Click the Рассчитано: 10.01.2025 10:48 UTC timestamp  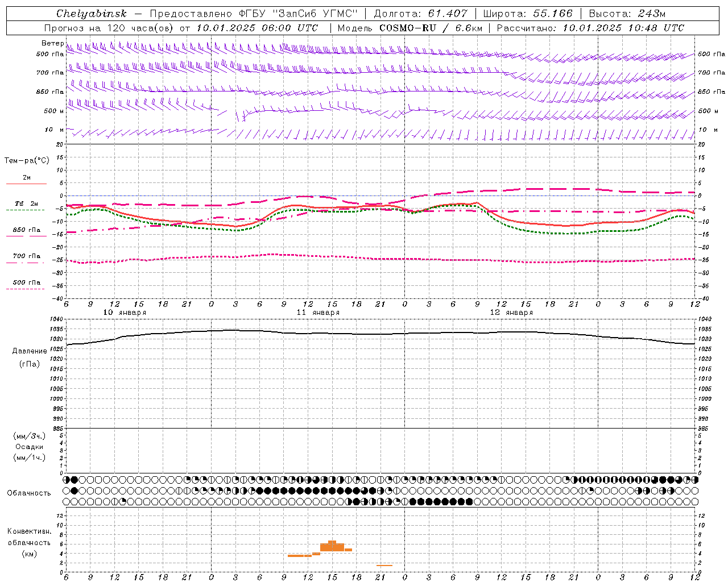coord(590,28)
